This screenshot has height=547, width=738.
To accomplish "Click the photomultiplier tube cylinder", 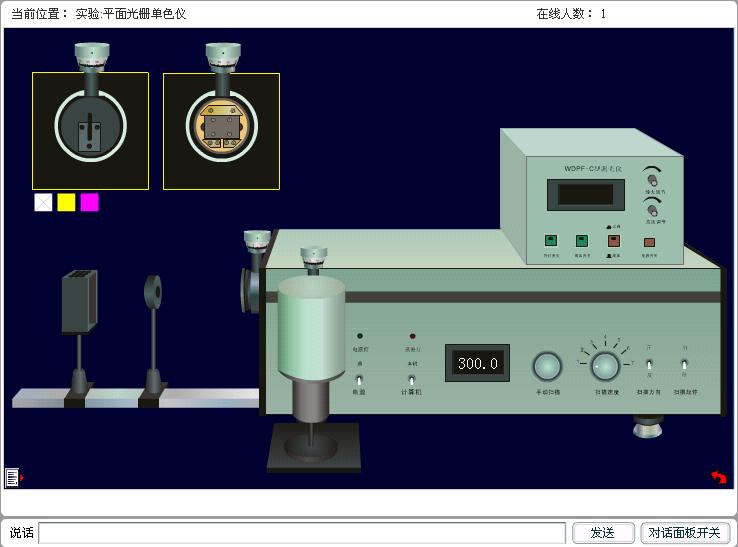I will 311,324.
